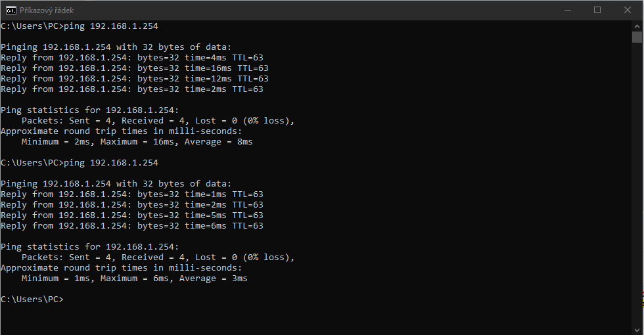Click the reply line showing time=16ms
The image size is (644, 335).
click(x=135, y=68)
